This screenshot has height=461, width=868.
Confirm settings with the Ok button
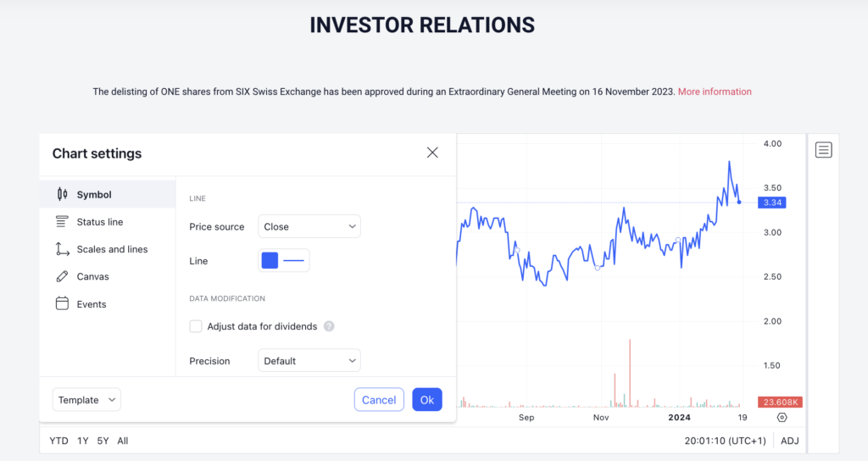coord(427,400)
